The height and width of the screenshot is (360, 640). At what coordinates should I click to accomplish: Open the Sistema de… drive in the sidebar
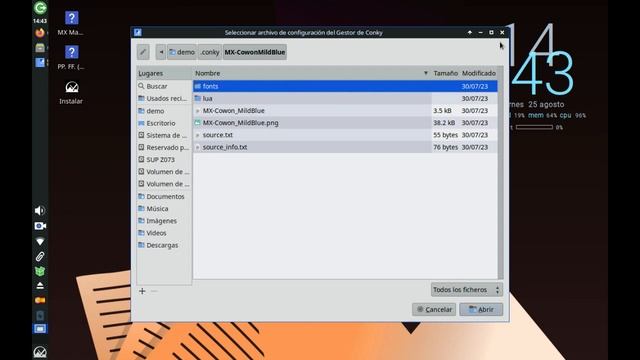click(x=164, y=135)
